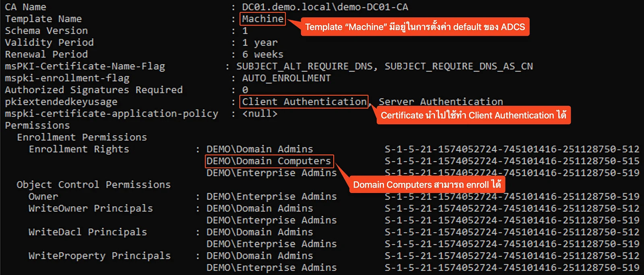
Task: Select the value "1 year"
Action: point(260,43)
